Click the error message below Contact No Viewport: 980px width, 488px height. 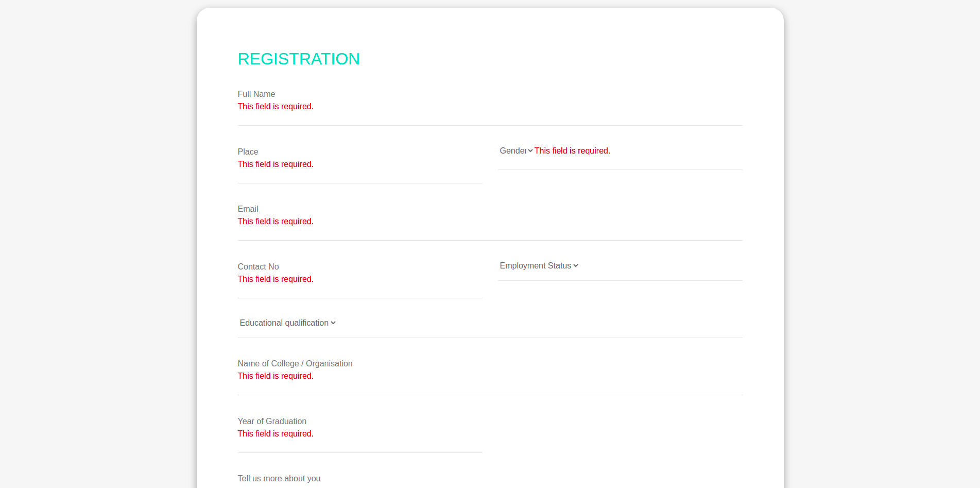(276, 279)
